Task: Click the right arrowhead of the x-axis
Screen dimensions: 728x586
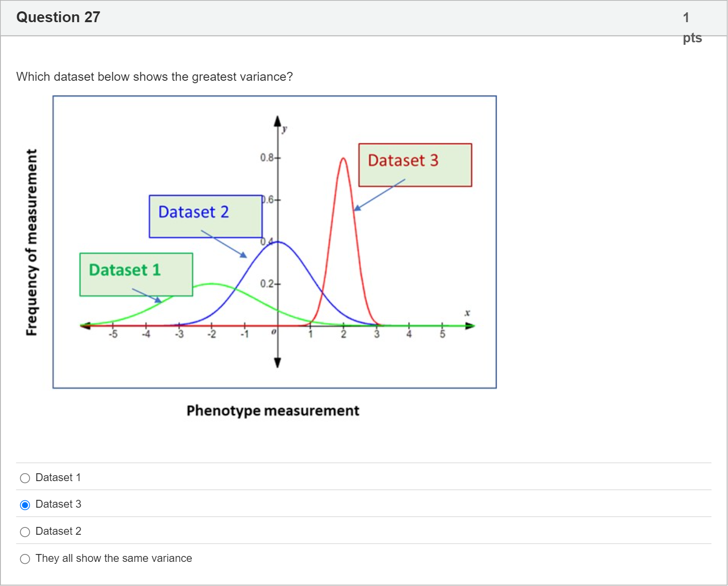Action: click(470, 326)
